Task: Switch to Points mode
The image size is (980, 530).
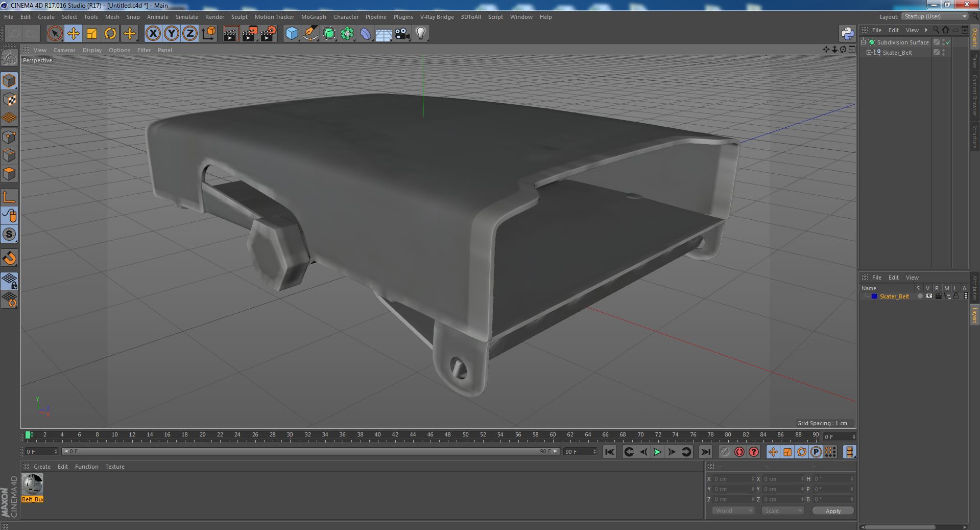Action: click(9, 137)
